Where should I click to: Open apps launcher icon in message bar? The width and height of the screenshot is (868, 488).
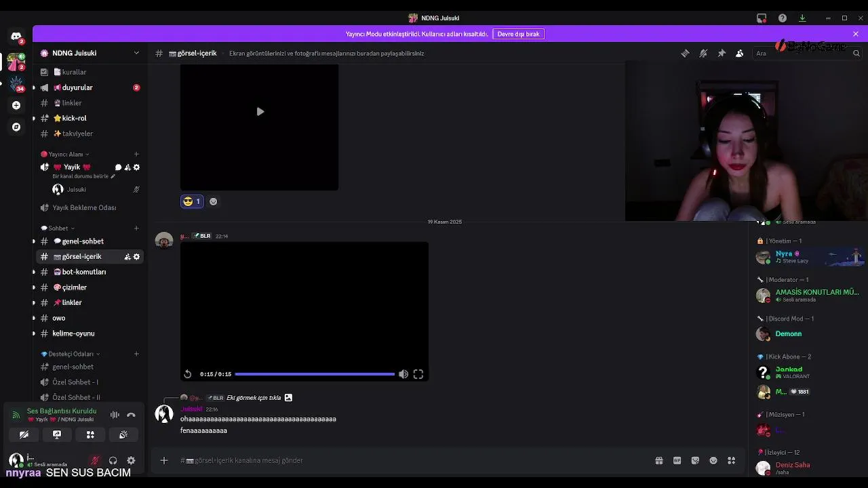click(732, 460)
